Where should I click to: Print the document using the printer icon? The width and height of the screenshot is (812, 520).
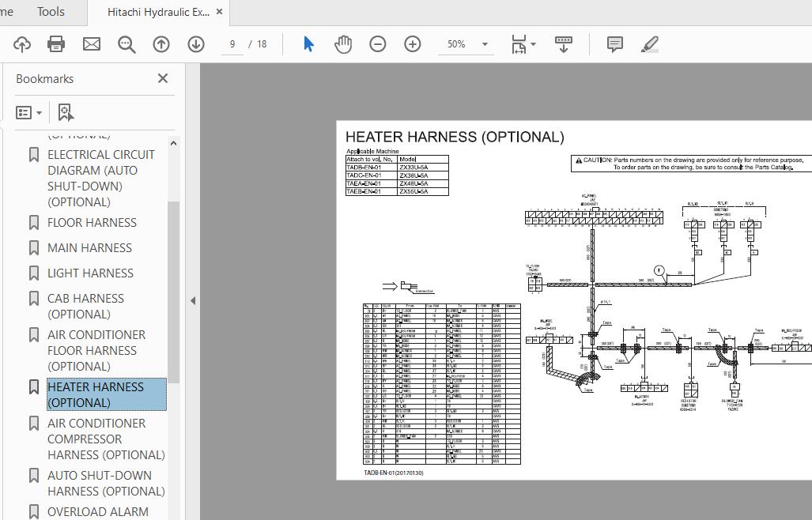[56, 44]
